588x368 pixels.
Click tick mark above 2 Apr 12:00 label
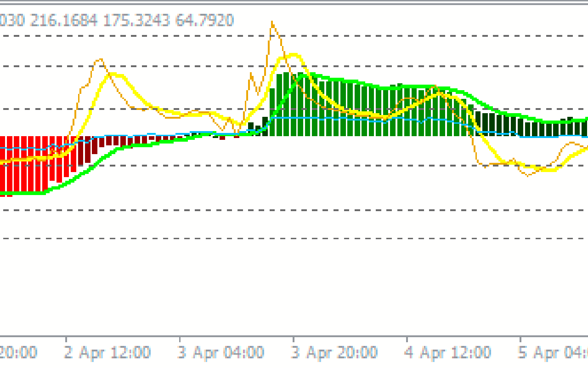[66, 339]
